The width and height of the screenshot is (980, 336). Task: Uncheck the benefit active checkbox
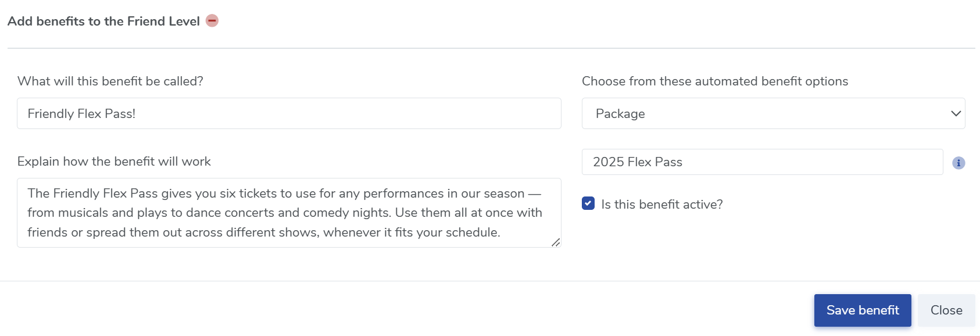[588, 203]
